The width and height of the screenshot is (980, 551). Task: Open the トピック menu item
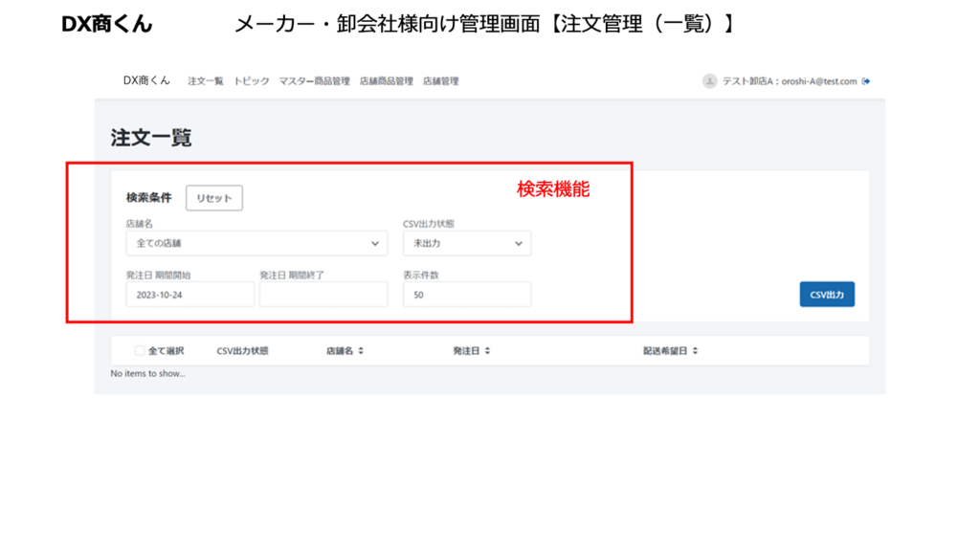pos(252,81)
